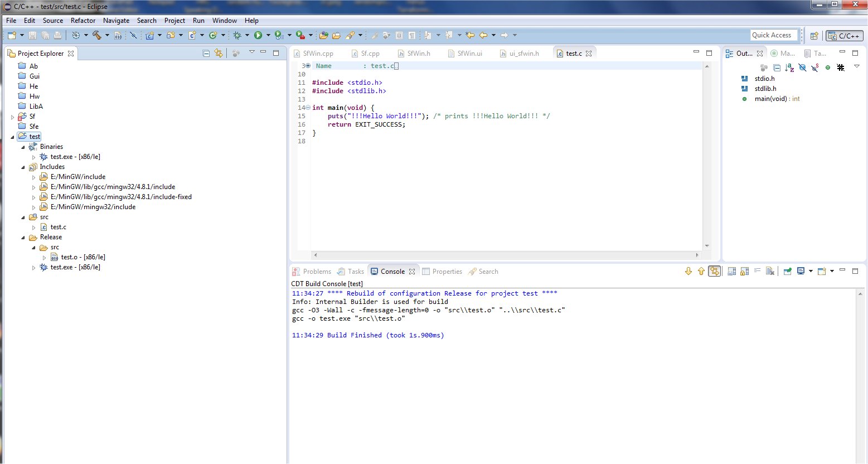Open the Problems view tab

(317, 272)
